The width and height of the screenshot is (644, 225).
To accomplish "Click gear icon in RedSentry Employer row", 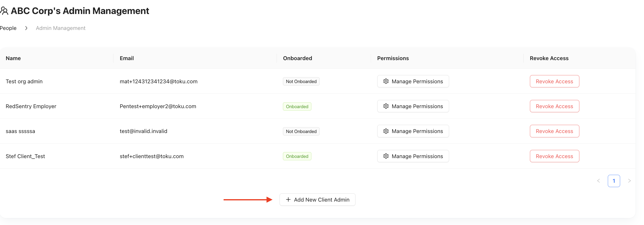I will (386, 106).
